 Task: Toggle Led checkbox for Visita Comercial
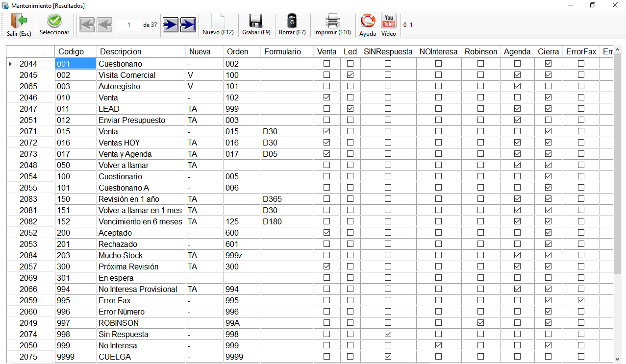350,75
